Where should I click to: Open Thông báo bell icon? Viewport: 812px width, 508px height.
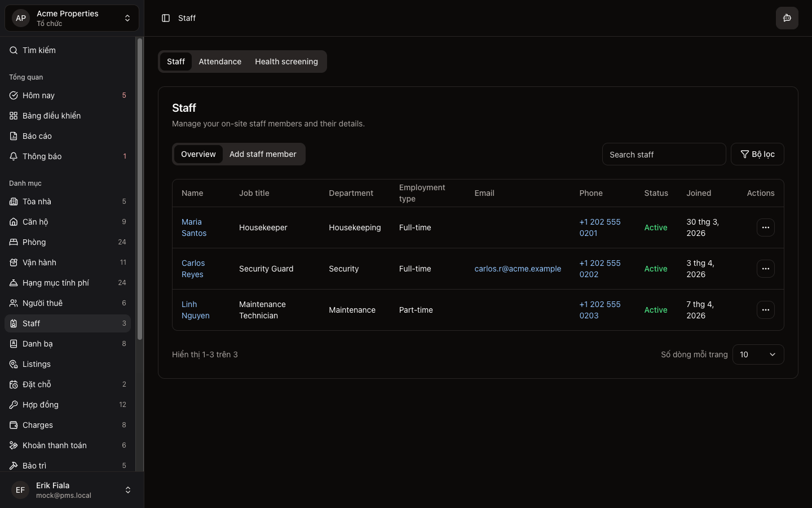[x=14, y=156]
